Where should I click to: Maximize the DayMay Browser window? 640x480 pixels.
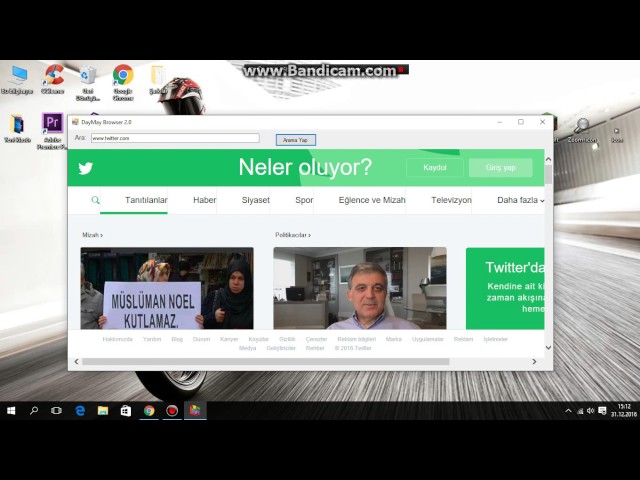click(521, 122)
